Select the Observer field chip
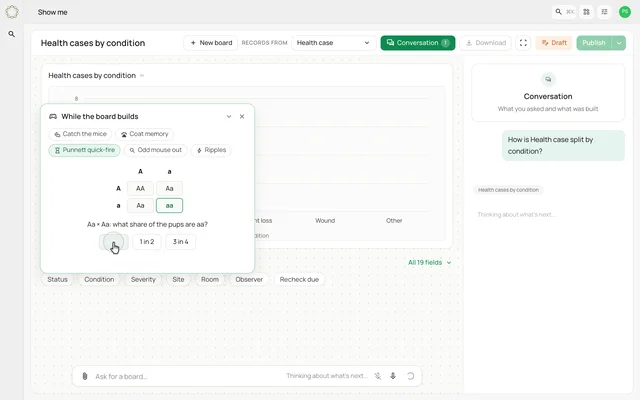 pos(249,280)
